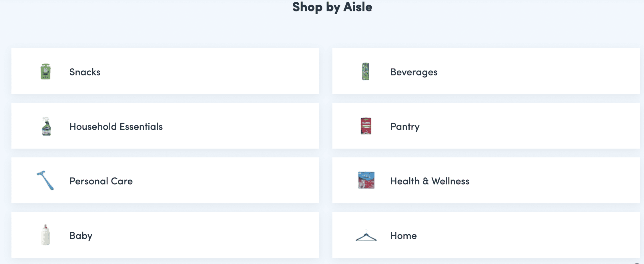Browse the Pantry aisle label
The width and height of the screenshot is (644, 264).
tap(405, 127)
